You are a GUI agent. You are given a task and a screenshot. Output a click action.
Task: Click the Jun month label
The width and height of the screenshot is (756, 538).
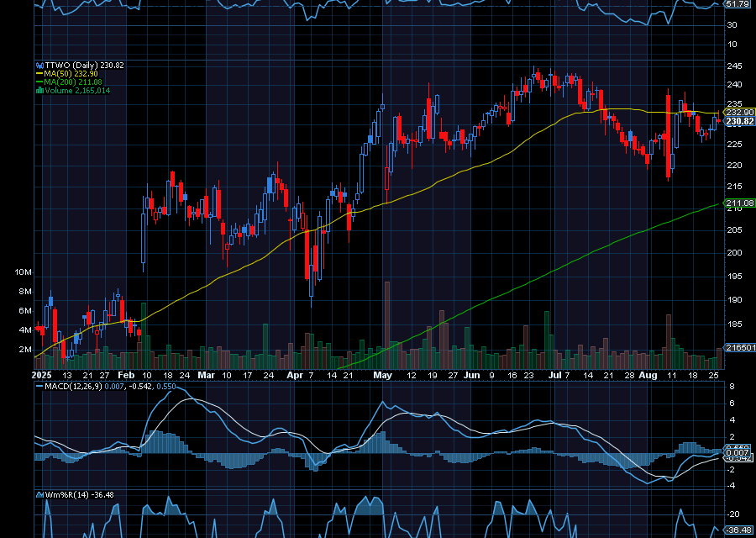click(472, 376)
